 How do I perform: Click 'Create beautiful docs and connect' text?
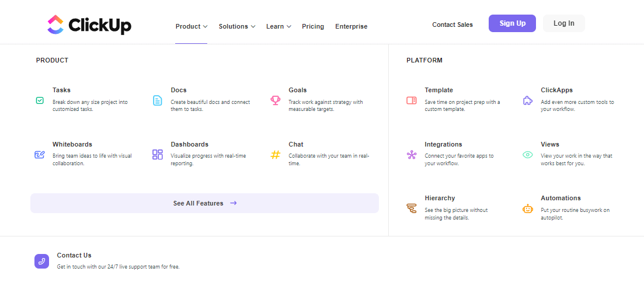tap(210, 106)
